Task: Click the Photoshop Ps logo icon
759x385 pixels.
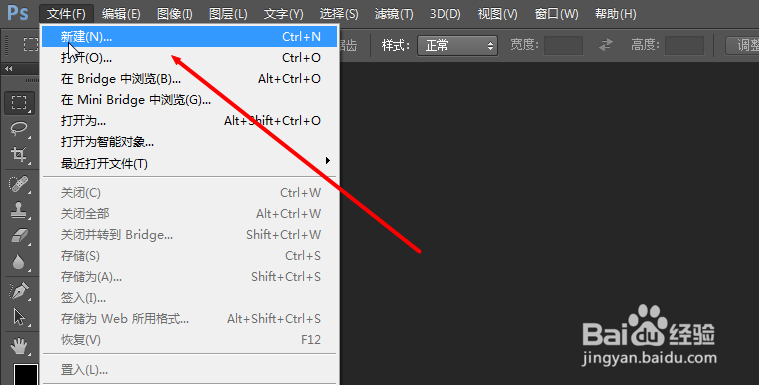Action: coord(18,13)
